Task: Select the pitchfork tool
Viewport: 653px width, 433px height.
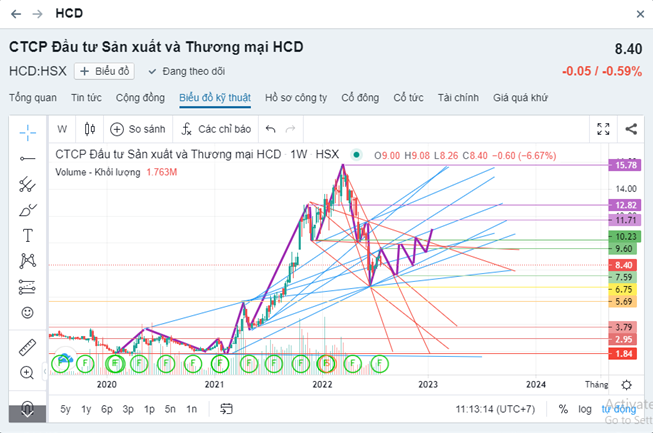Action: coord(27,184)
